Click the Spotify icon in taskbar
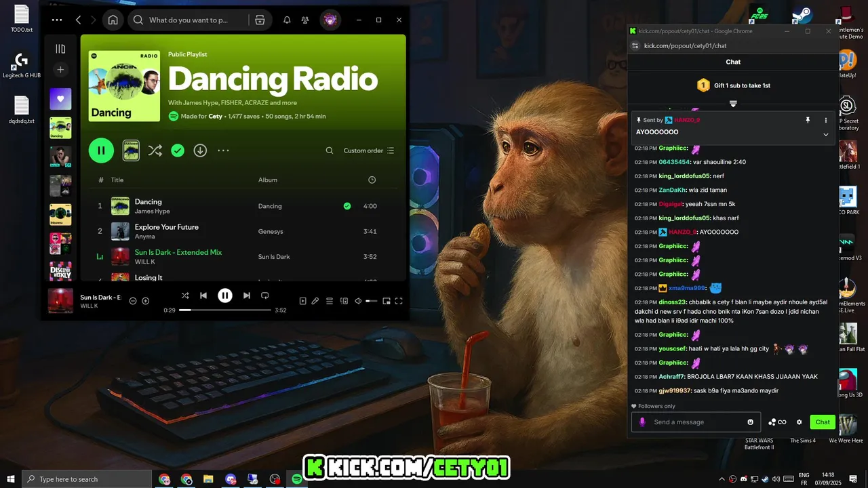 coord(296,479)
